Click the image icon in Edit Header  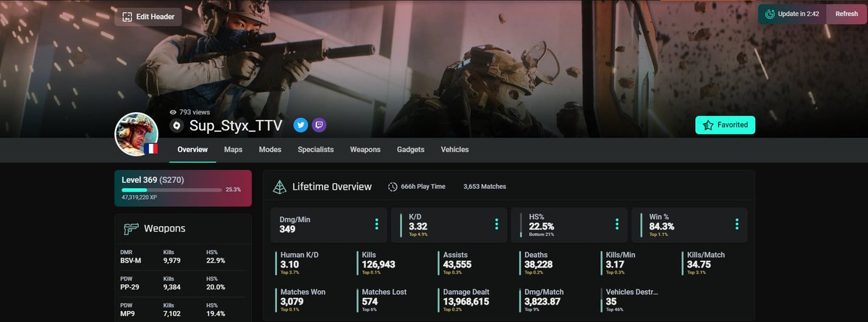coord(127,17)
